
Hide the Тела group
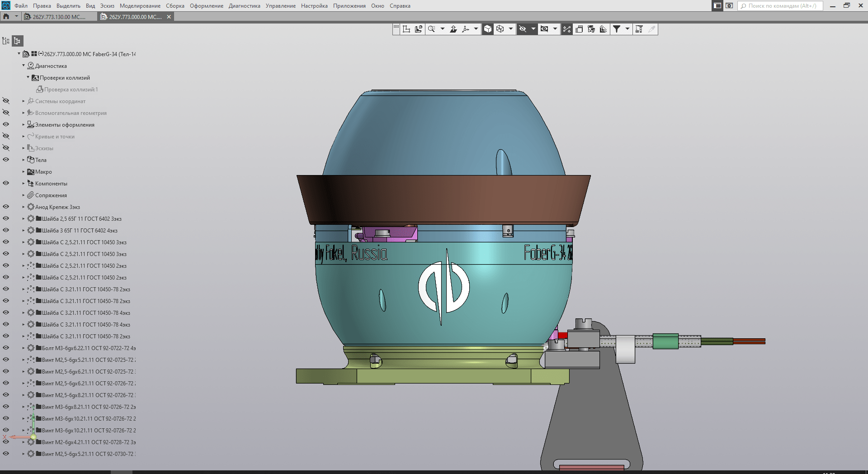coord(6,160)
